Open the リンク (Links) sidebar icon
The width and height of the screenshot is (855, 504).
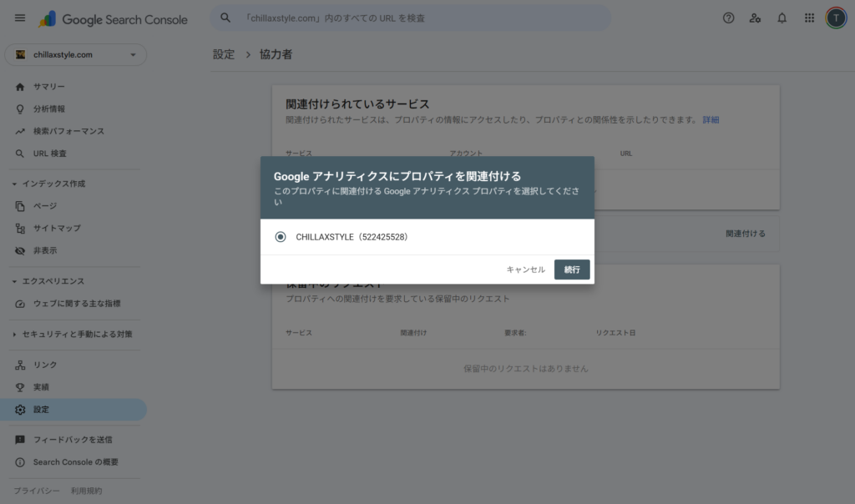point(18,365)
